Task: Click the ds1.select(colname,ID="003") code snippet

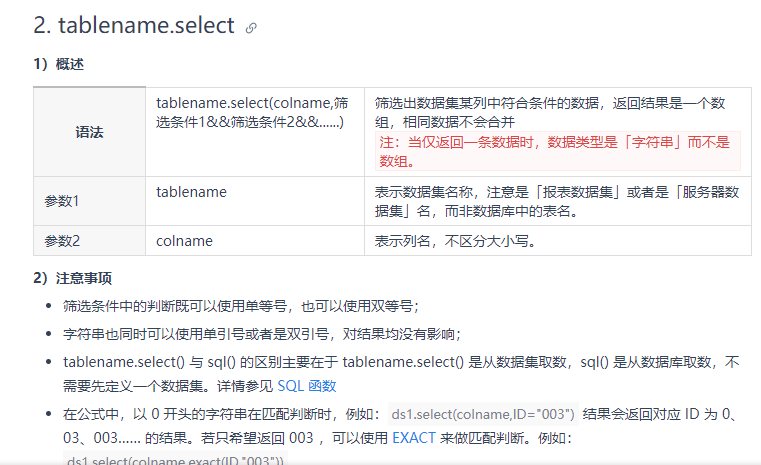Action: (x=483, y=413)
